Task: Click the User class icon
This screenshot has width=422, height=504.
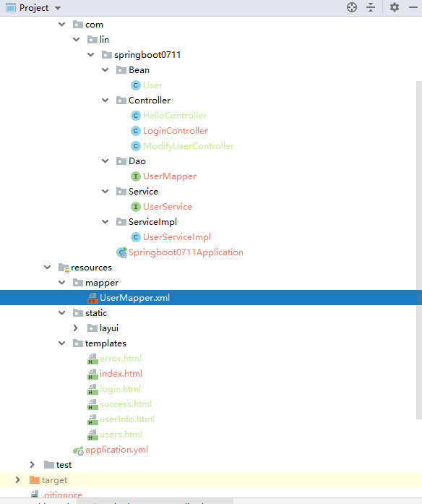Action: tap(136, 85)
